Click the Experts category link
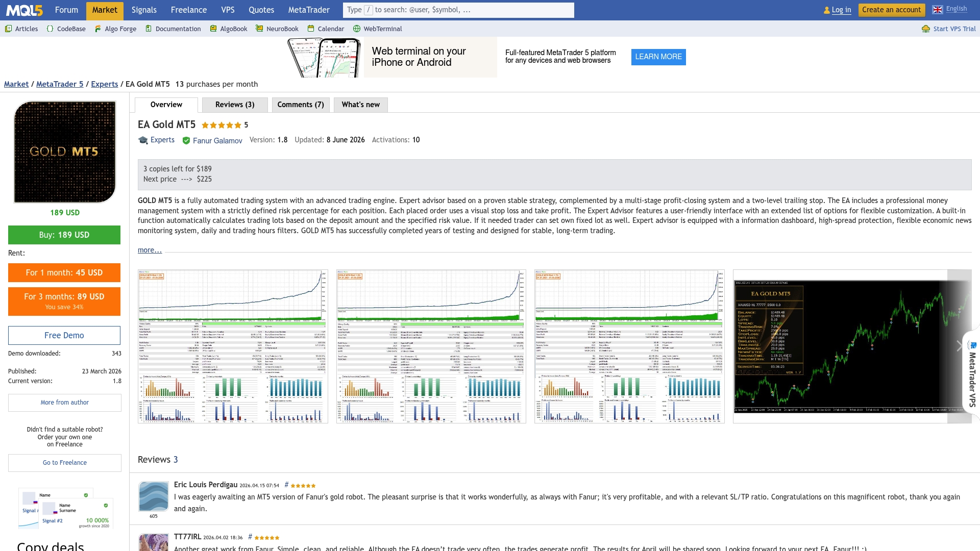The image size is (980, 551). (162, 140)
